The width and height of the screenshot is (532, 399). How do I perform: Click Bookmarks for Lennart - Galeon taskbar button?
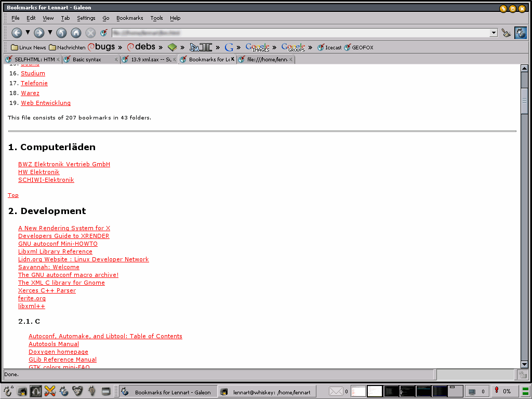point(169,392)
